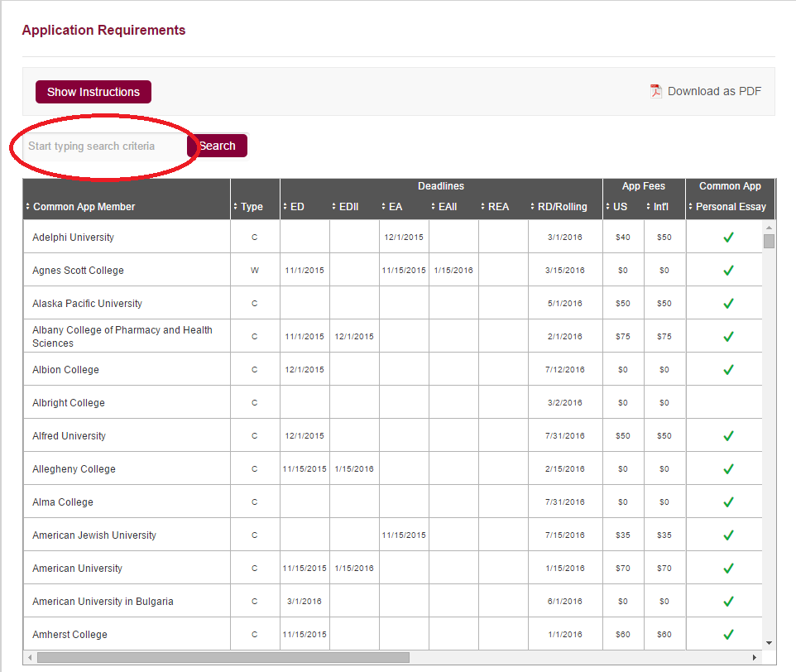
Task: Click Agnes Scott College's essay checkmark
Action: [x=728, y=270]
